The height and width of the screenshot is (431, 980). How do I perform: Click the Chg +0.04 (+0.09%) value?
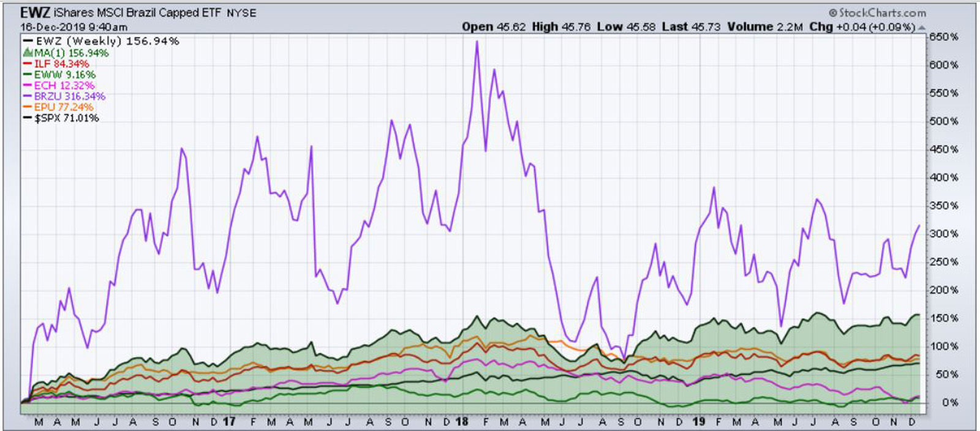point(862,27)
